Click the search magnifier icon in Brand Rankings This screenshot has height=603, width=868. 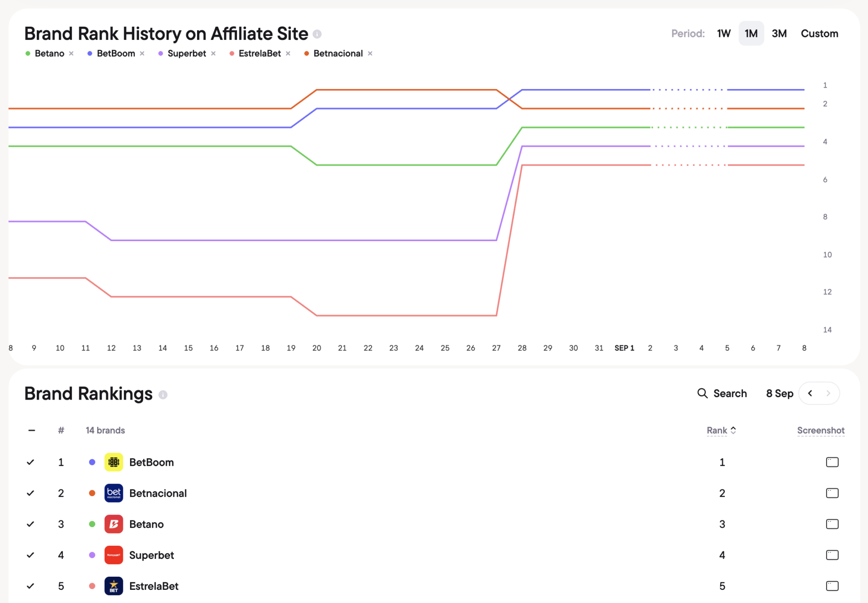tap(702, 393)
